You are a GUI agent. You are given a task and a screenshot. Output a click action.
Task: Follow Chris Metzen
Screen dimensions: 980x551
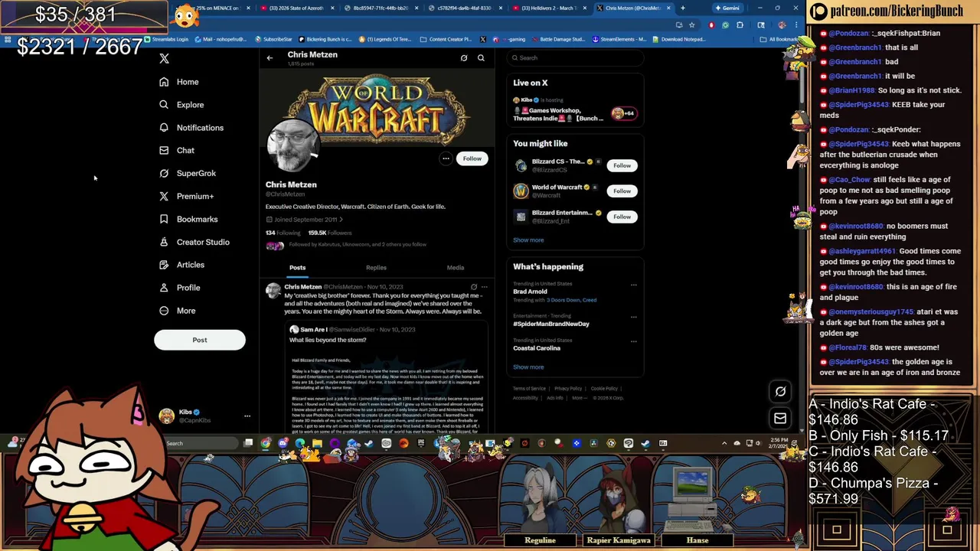pyautogui.click(x=472, y=158)
